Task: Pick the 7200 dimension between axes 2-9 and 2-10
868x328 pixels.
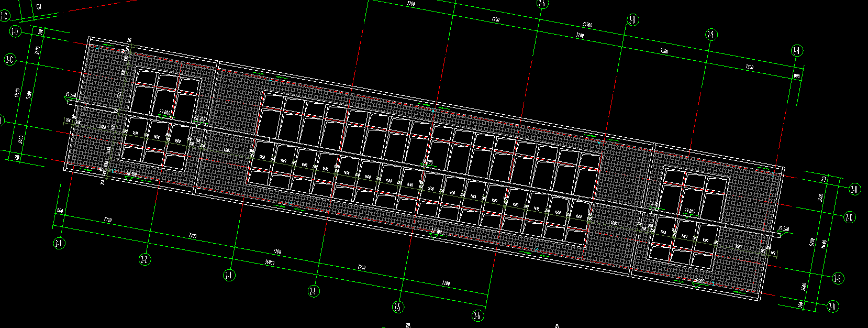Action: (x=749, y=67)
